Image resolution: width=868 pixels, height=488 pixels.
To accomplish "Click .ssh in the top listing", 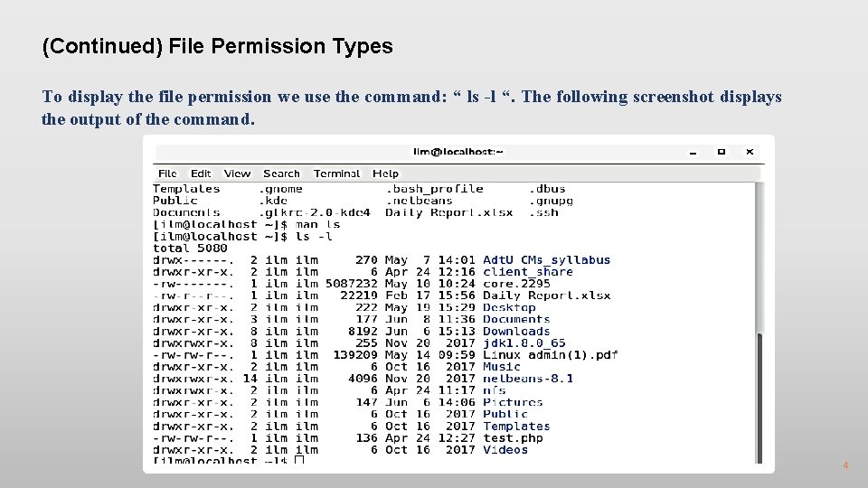I will pyautogui.click(x=543, y=213).
